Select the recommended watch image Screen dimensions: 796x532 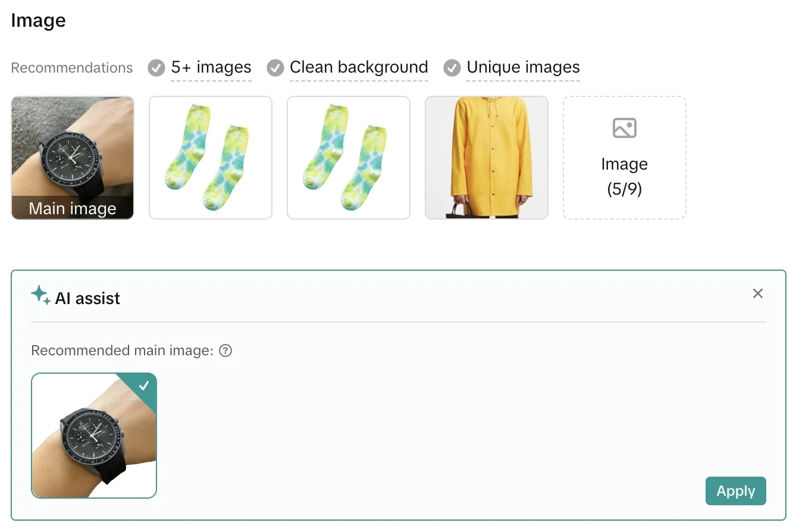tap(94, 436)
